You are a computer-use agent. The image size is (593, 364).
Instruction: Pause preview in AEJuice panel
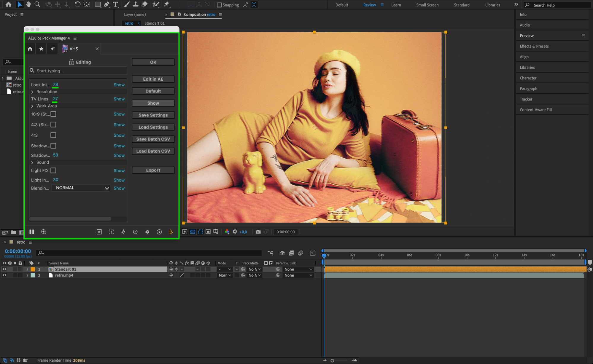(x=32, y=232)
